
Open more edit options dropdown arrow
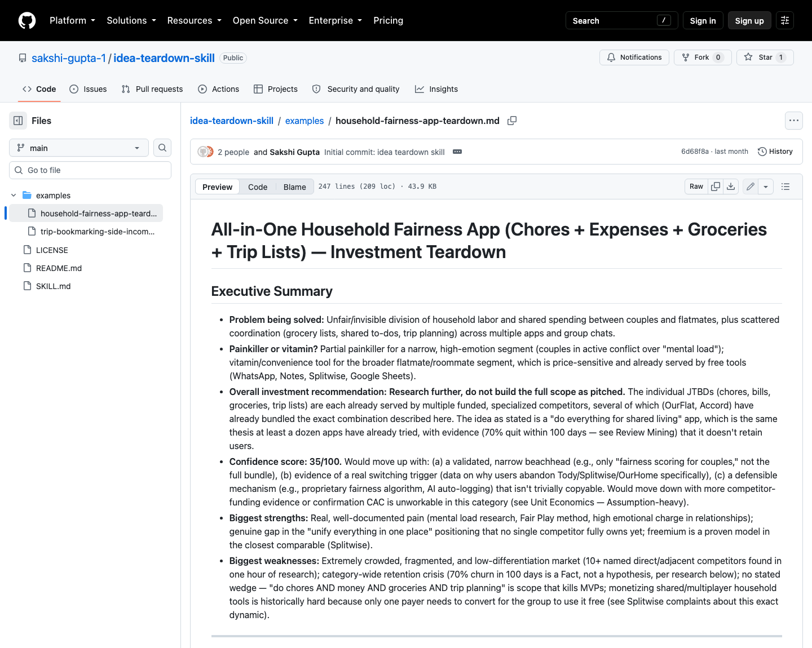pos(766,187)
